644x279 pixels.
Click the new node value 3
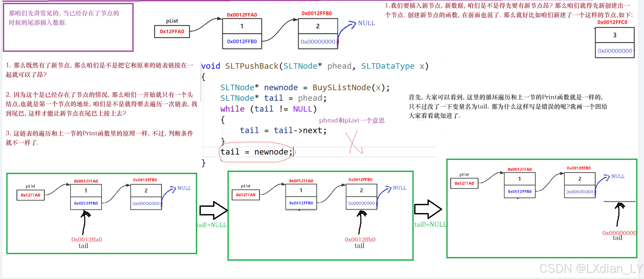coord(614,35)
